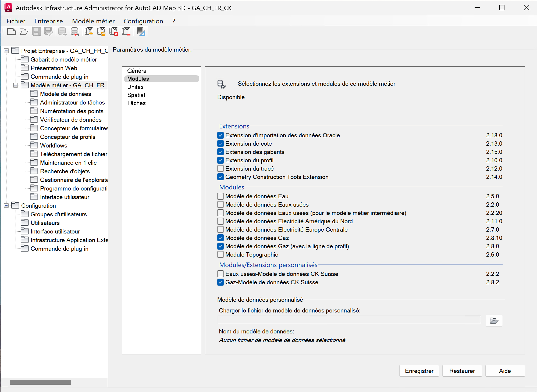Click the database connection icon with red arrows
The image size is (537, 392).
pos(75,32)
